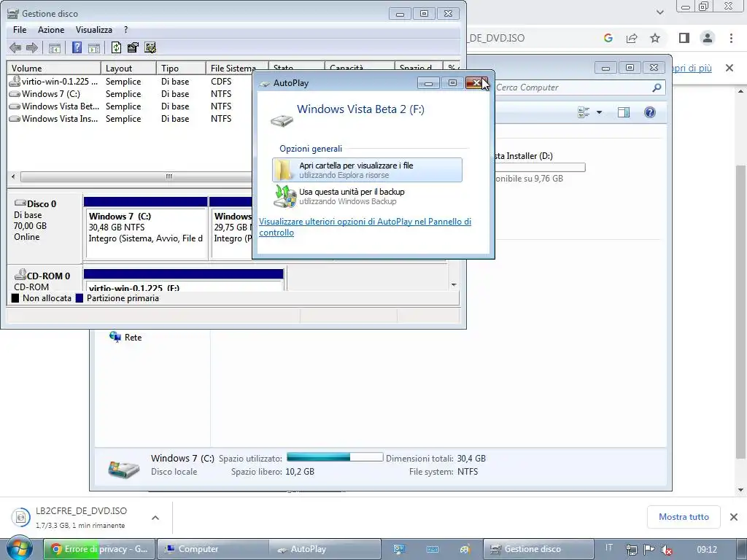Click the volume list horizontal scrollbar thumb
This screenshot has height=560, width=747.
click(x=138, y=176)
